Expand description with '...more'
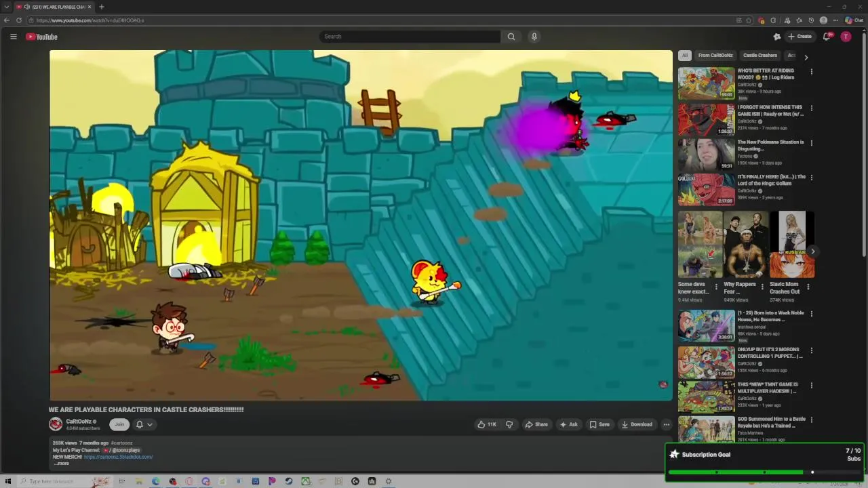Image resolution: width=868 pixels, height=488 pixels. coord(62,464)
